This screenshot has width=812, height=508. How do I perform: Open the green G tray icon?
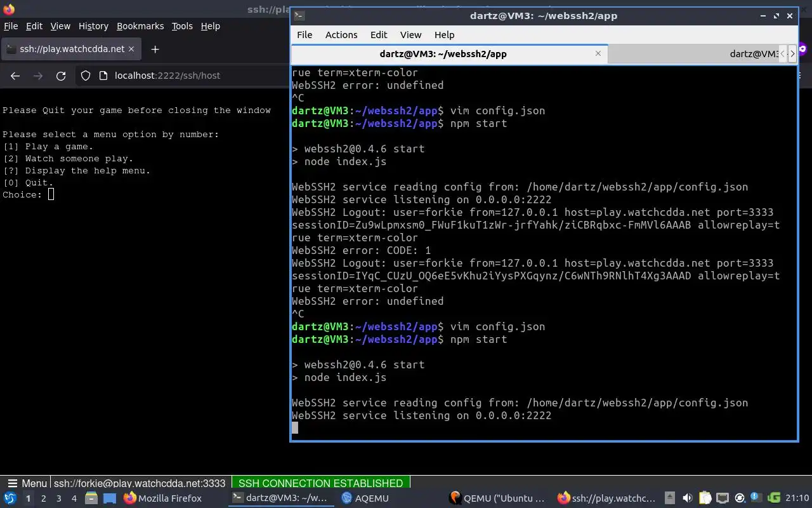click(774, 498)
